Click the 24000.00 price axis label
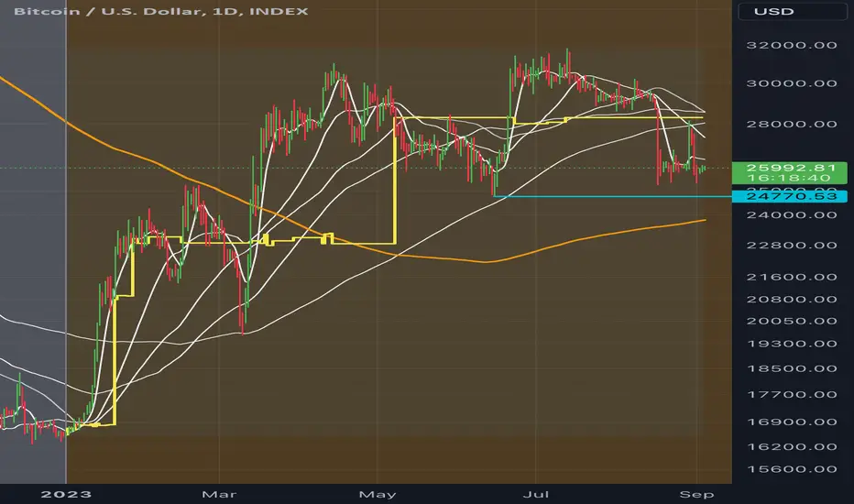 [x=792, y=215]
